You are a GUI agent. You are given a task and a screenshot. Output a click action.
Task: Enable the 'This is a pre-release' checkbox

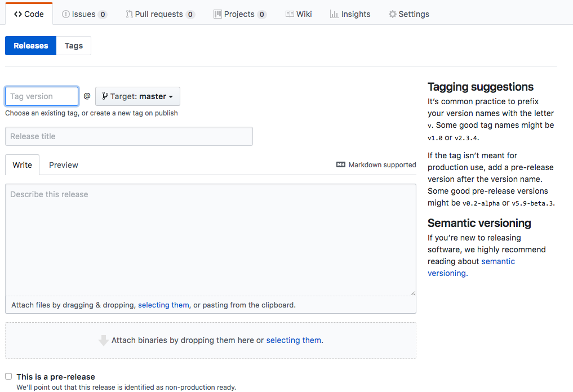8,376
